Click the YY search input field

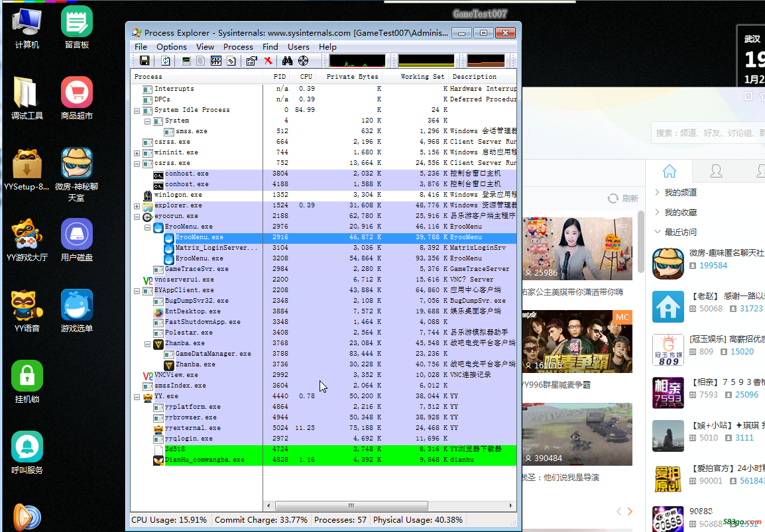tap(706, 133)
